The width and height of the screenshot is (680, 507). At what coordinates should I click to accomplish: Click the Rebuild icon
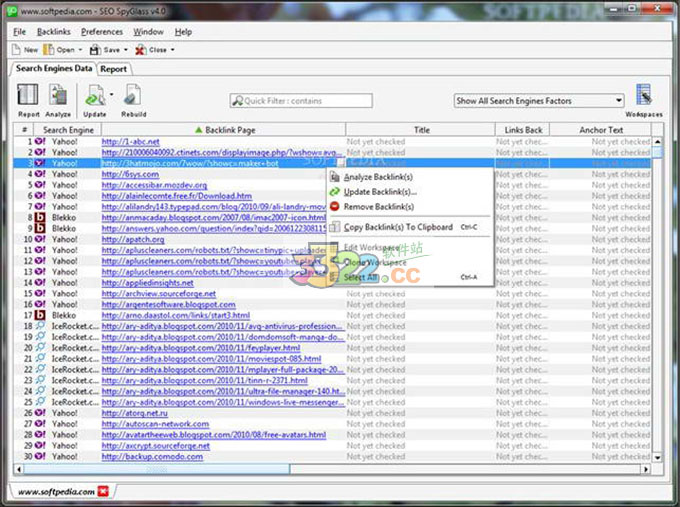(133, 95)
